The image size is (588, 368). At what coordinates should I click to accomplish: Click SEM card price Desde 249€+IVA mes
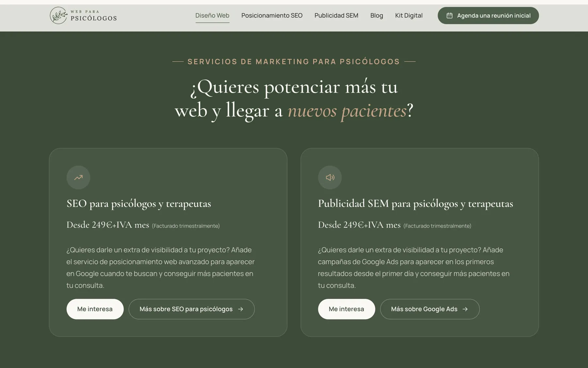[x=359, y=225]
